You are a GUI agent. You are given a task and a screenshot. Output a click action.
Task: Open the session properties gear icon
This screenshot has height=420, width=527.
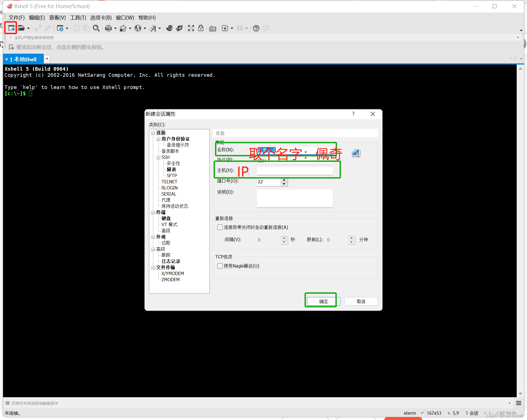(60, 28)
